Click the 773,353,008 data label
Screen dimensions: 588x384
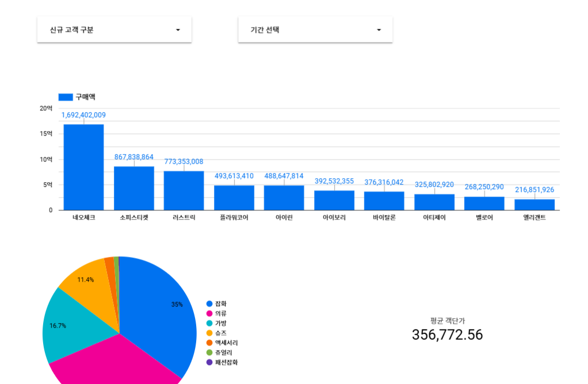[x=184, y=162]
